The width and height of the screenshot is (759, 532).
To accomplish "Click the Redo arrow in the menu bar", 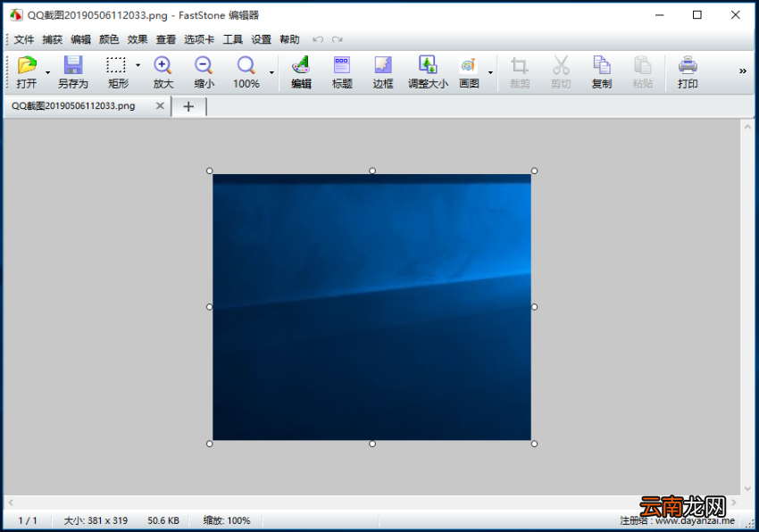I will [338, 39].
